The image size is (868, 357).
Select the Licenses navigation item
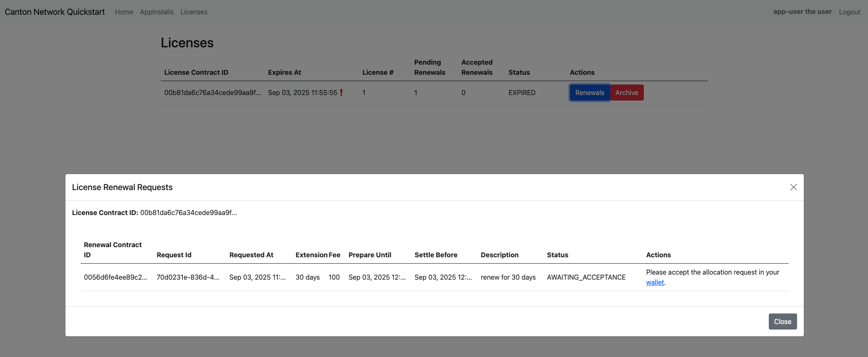click(194, 12)
